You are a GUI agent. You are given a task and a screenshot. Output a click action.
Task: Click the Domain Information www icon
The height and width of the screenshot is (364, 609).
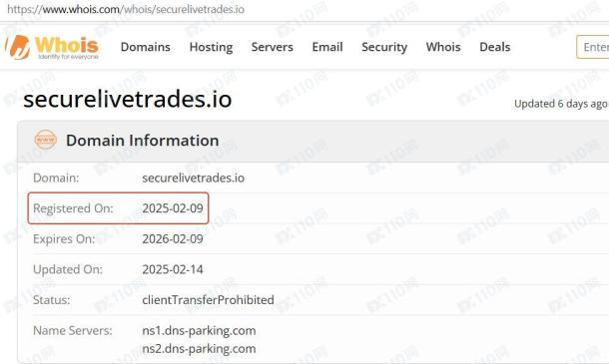(x=46, y=140)
